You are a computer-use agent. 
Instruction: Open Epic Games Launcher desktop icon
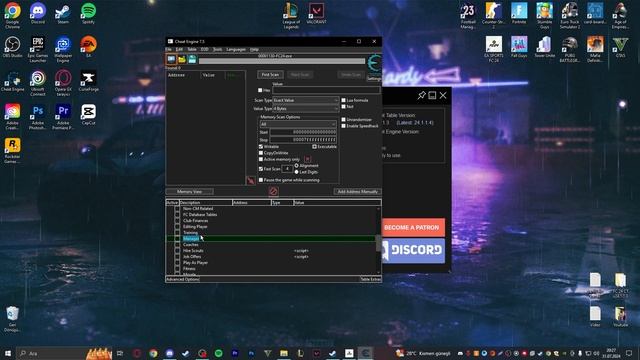[x=38, y=49]
